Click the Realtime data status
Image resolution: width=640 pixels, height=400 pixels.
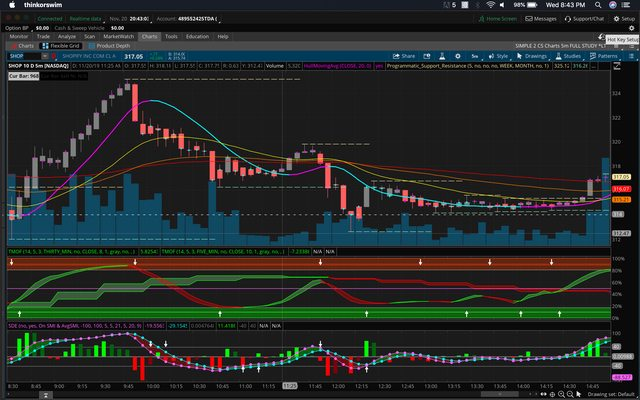click(85, 19)
